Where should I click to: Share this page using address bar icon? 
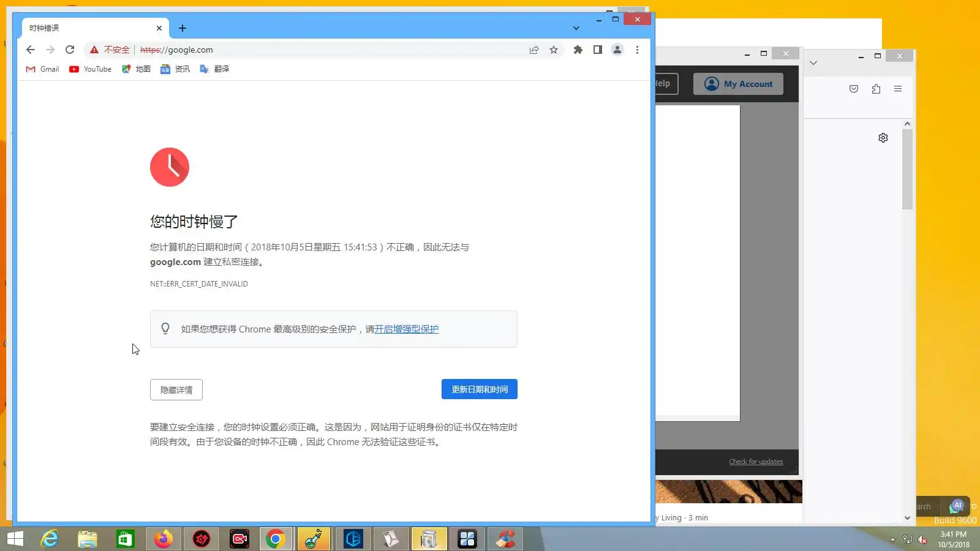(534, 50)
